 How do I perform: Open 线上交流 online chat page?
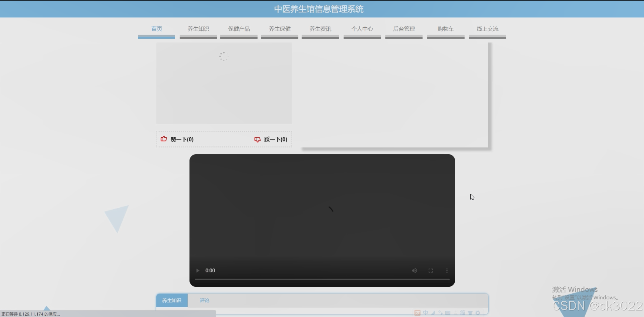click(487, 29)
